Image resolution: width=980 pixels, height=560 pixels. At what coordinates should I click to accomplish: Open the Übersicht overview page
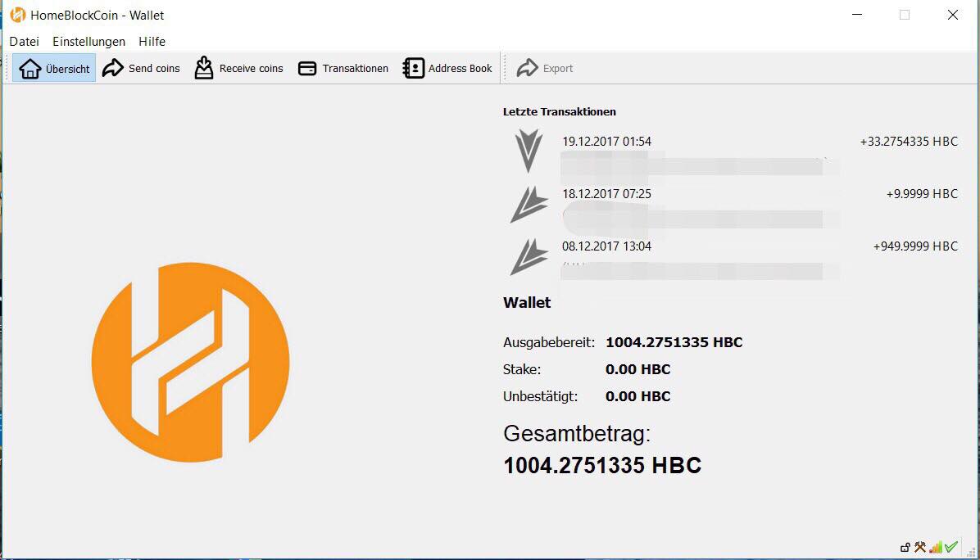(x=54, y=68)
